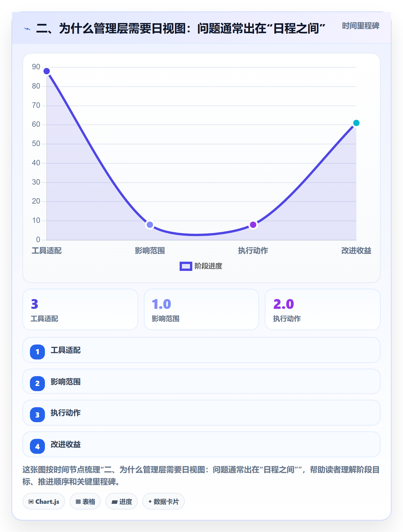Select the stat card showing 1.0 影响范围

[x=201, y=309]
